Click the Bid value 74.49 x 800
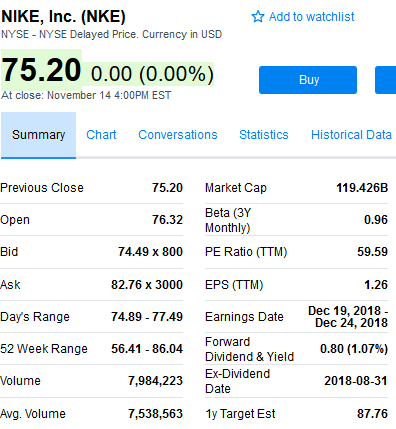The height and width of the screenshot is (429, 396). (x=150, y=252)
